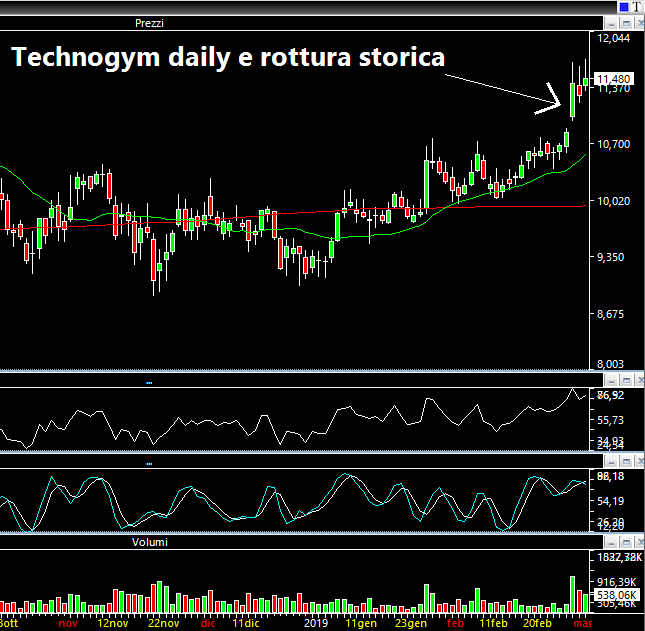645x631 pixels.
Task: Click the 2019 date label
Action: click(316, 623)
